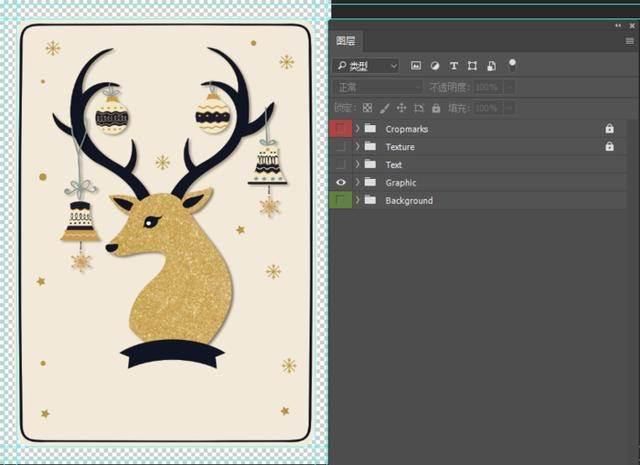Select the Graphic layer group
Screen dimensions: 640x465
pyautogui.click(x=478, y=182)
